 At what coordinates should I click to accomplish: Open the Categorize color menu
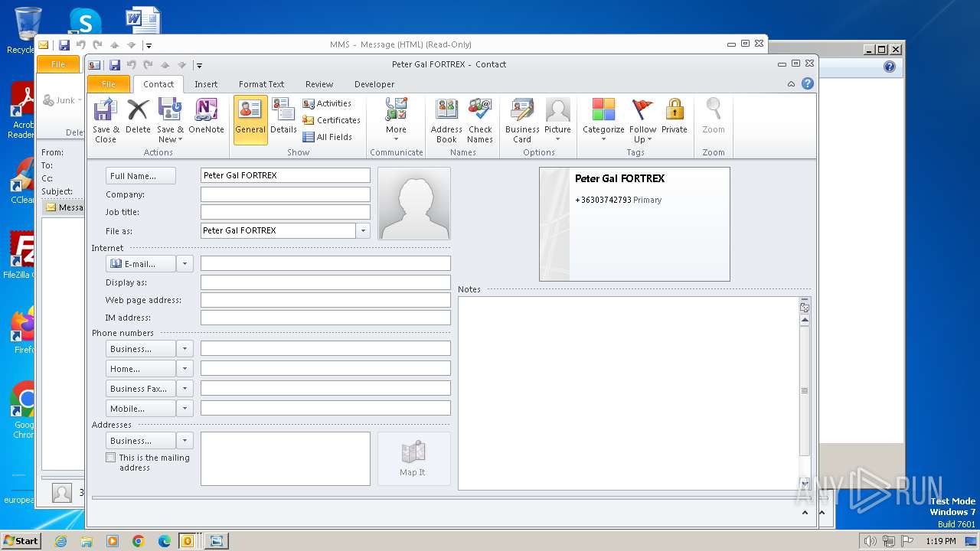[x=603, y=120]
